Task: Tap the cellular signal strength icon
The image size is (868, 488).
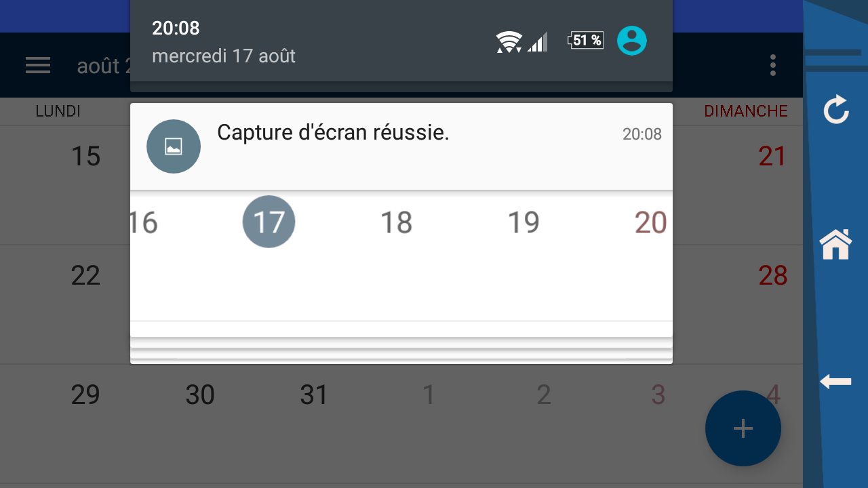Action: 537,42
